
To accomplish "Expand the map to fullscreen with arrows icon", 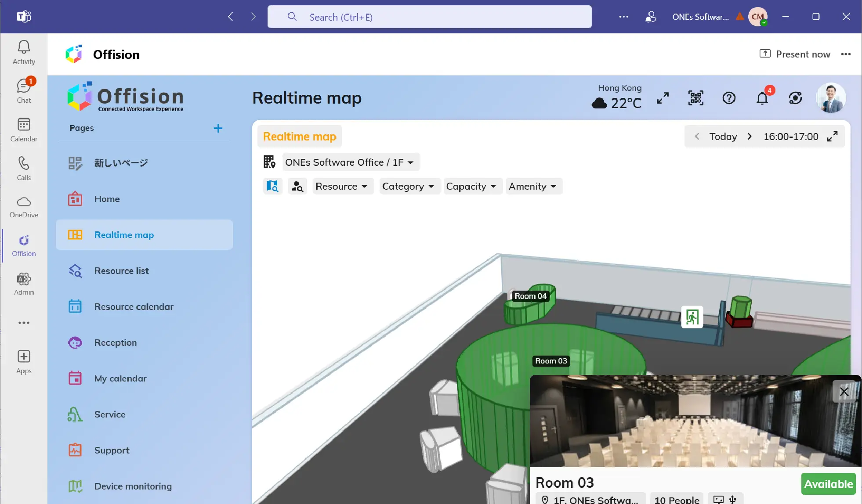I will [663, 97].
